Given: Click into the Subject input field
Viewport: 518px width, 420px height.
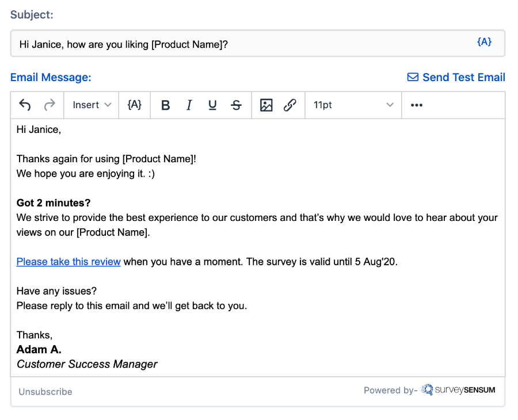Looking at the screenshot, I should pos(258,44).
